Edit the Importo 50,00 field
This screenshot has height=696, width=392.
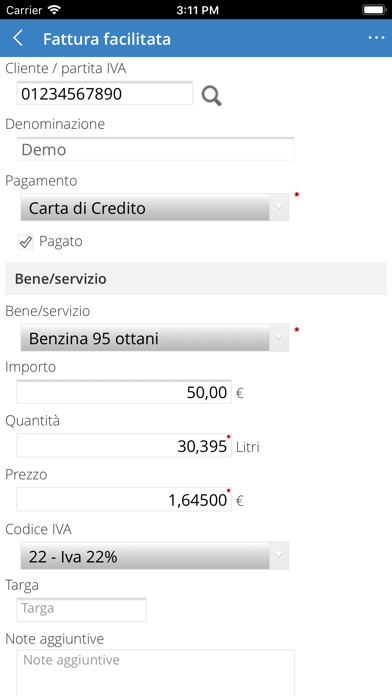124,392
